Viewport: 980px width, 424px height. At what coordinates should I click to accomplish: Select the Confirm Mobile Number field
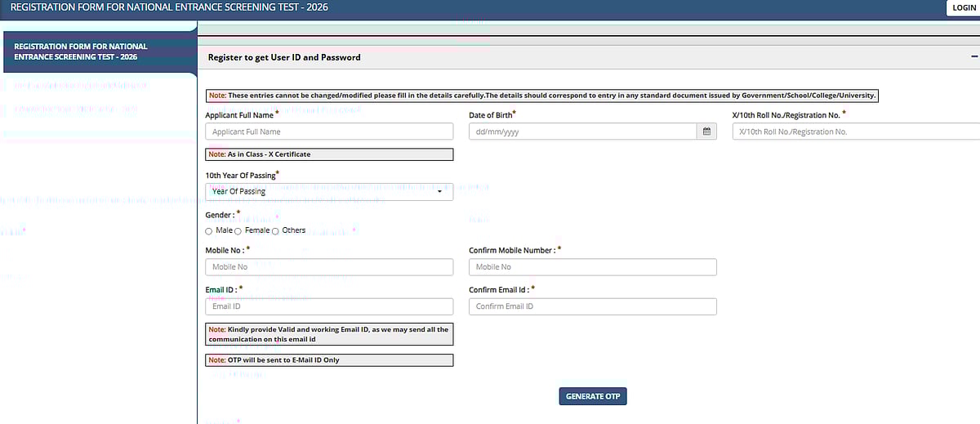click(x=592, y=267)
